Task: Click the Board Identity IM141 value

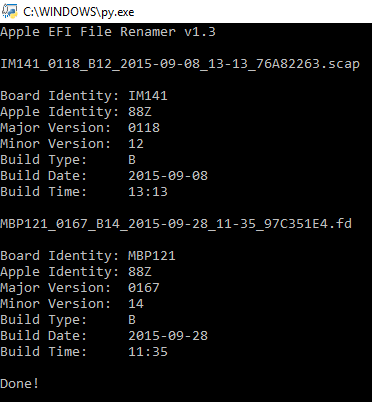Action: click(148, 96)
